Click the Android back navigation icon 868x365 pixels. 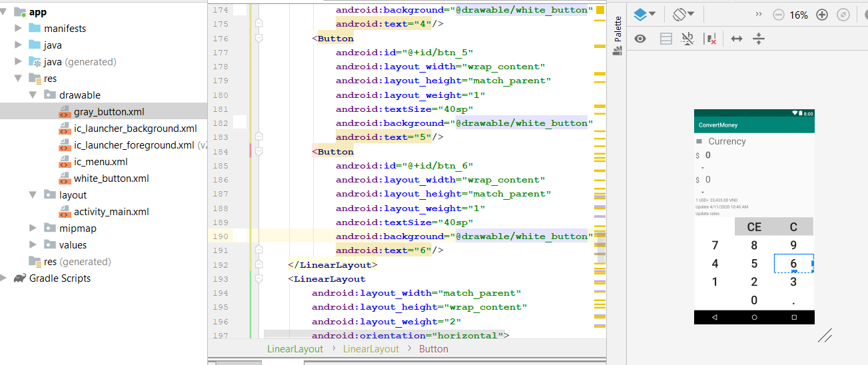tap(715, 317)
